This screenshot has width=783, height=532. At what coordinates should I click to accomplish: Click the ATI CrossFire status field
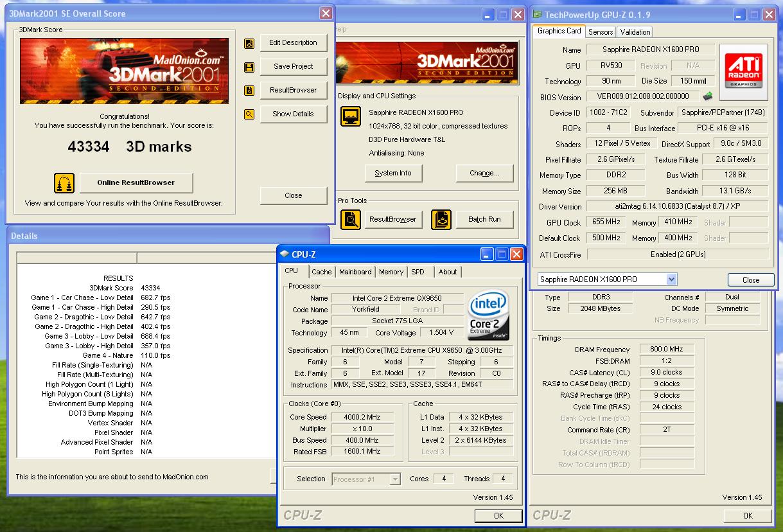click(678, 254)
